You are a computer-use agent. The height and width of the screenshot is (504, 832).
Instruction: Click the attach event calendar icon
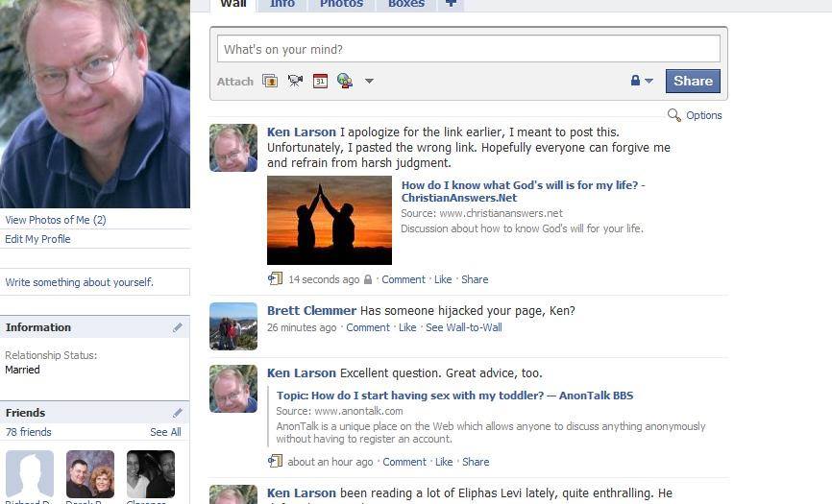click(x=320, y=82)
